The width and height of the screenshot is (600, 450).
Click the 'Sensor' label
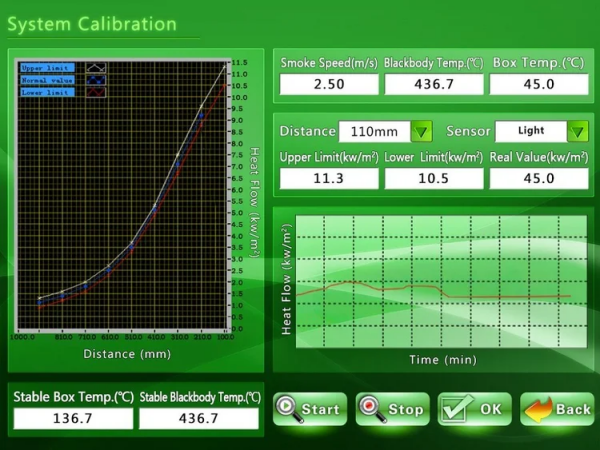pyautogui.click(x=468, y=131)
